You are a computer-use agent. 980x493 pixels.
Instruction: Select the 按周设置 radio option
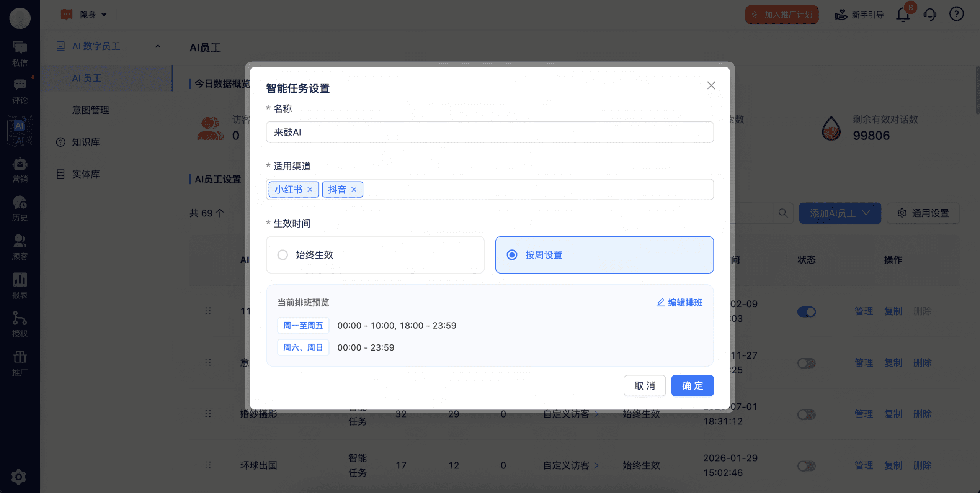(x=512, y=255)
